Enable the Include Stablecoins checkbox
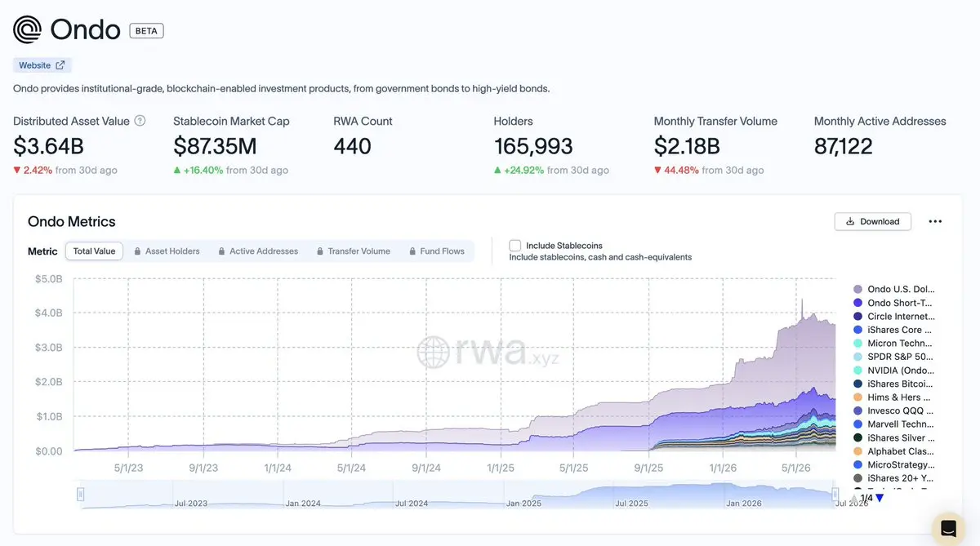 [515, 246]
